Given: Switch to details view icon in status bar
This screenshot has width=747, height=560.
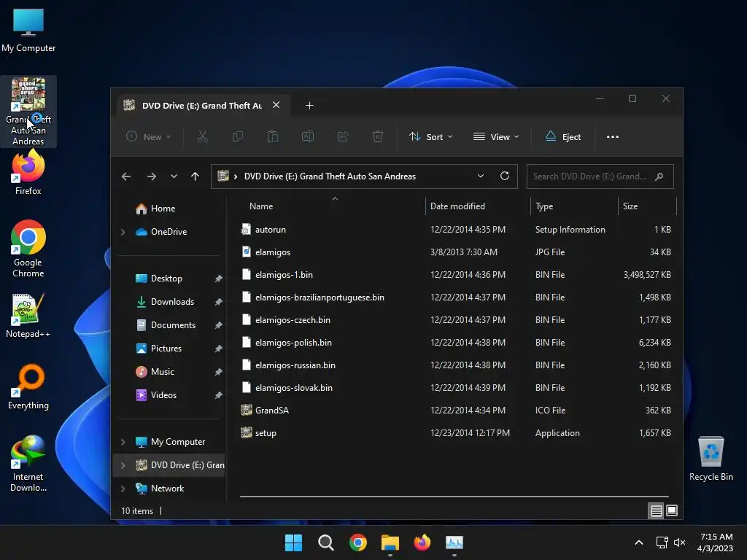Looking at the screenshot, I should 656,511.
